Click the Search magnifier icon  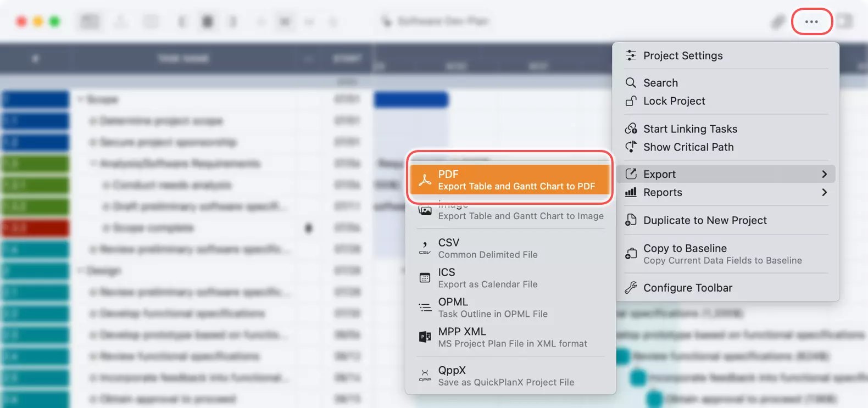click(x=631, y=83)
